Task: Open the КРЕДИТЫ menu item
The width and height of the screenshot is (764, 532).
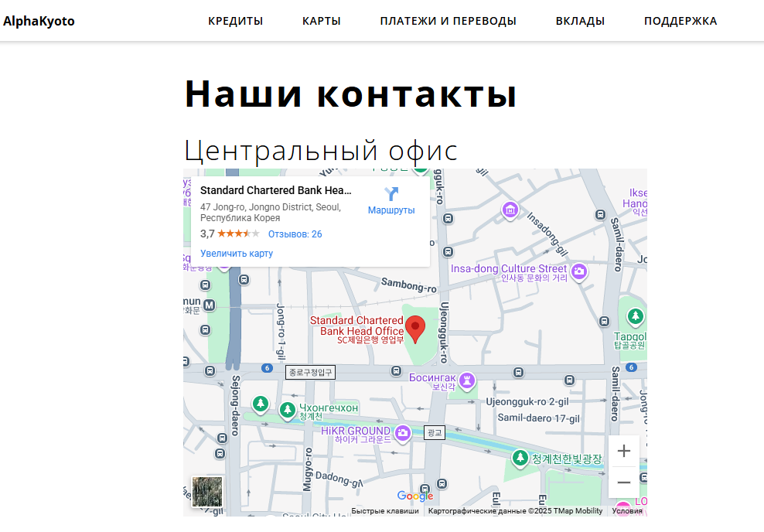Action: 235,21
